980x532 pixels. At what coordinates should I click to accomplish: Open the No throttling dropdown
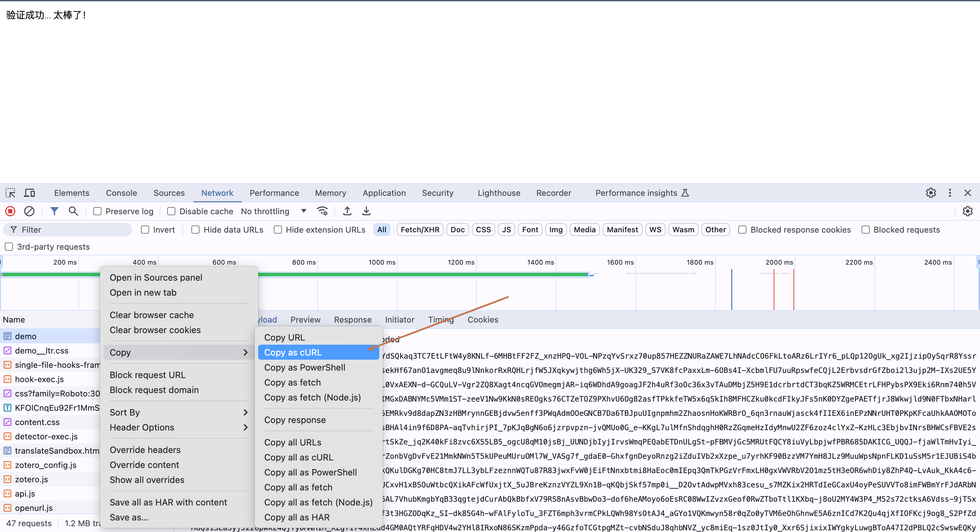click(x=273, y=211)
